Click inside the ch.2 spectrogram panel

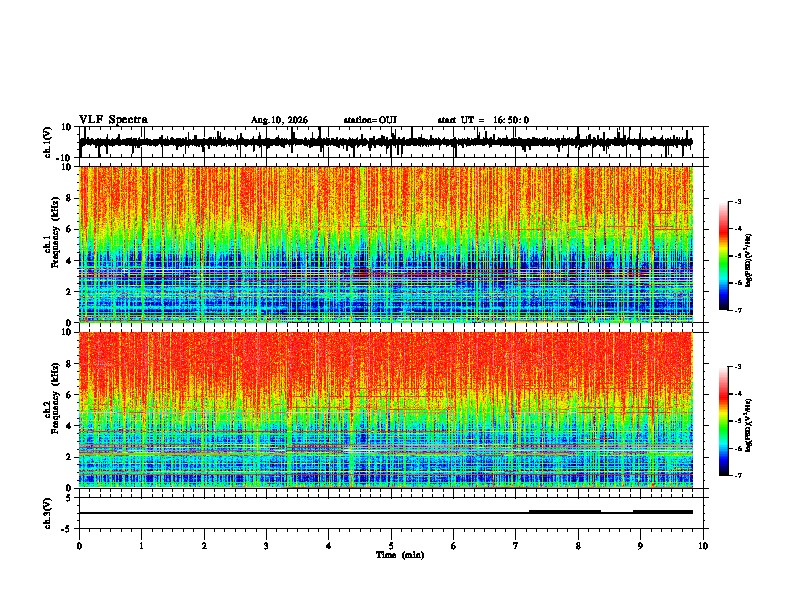386,410
